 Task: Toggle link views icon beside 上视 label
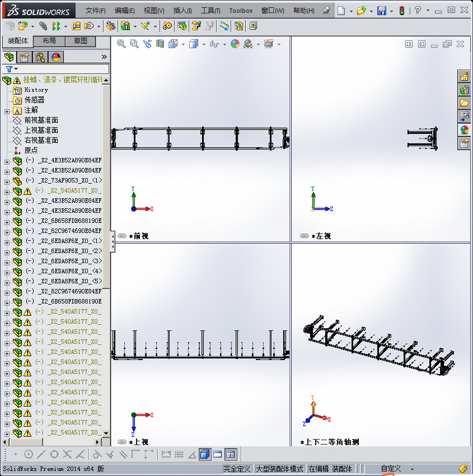[122, 442]
